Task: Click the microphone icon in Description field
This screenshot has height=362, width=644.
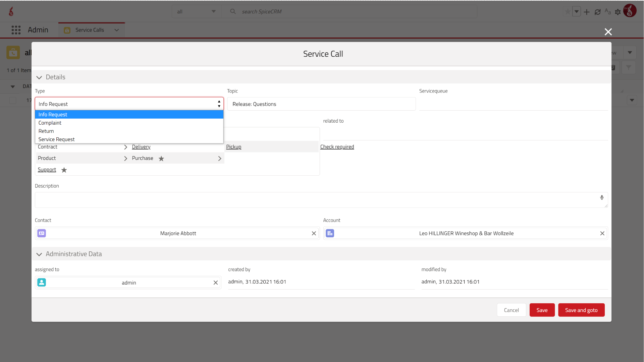Action: pyautogui.click(x=602, y=197)
